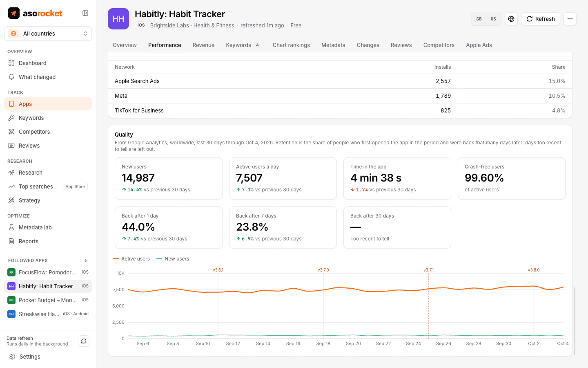Open the more options ellipsis menu
This screenshot has height=368, width=588.
(x=570, y=19)
